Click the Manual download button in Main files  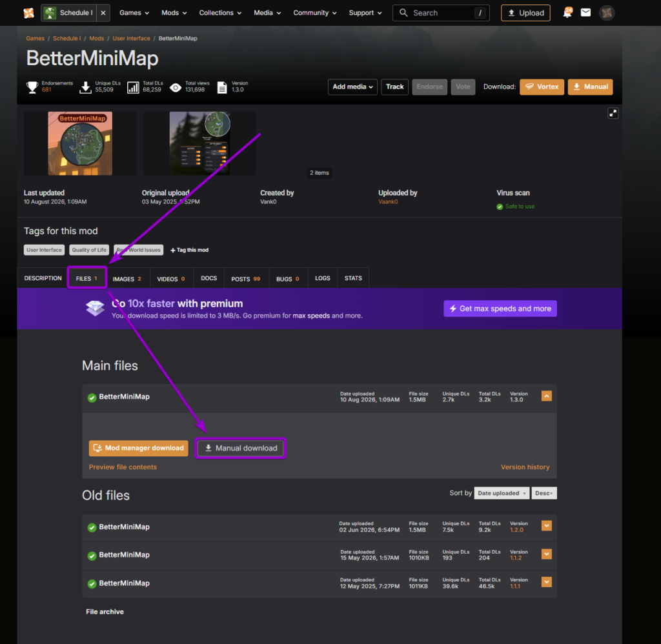tap(241, 448)
